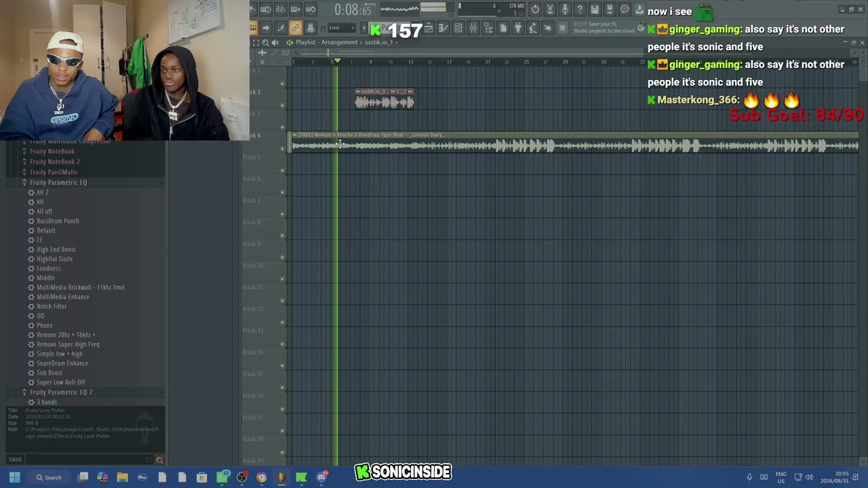Toggle the loop recording button
Viewport: 868px width, 488px height.
[310, 9]
